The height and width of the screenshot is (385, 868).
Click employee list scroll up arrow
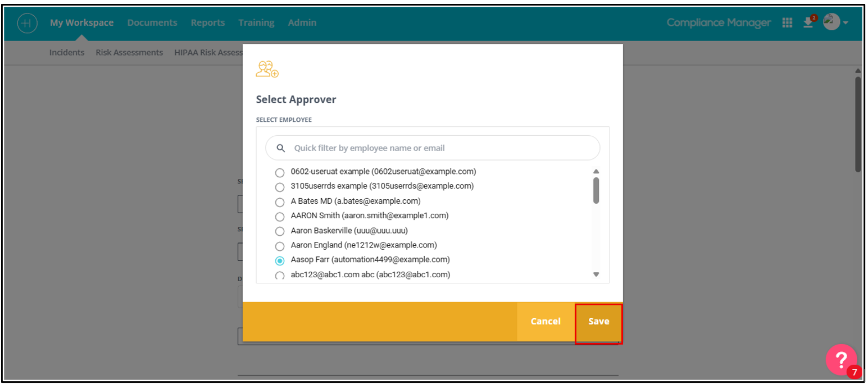click(x=596, y=172)
